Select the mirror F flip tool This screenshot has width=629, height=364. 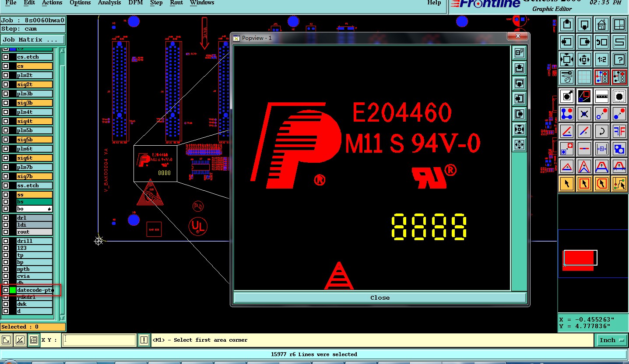[x=619, y=131]
